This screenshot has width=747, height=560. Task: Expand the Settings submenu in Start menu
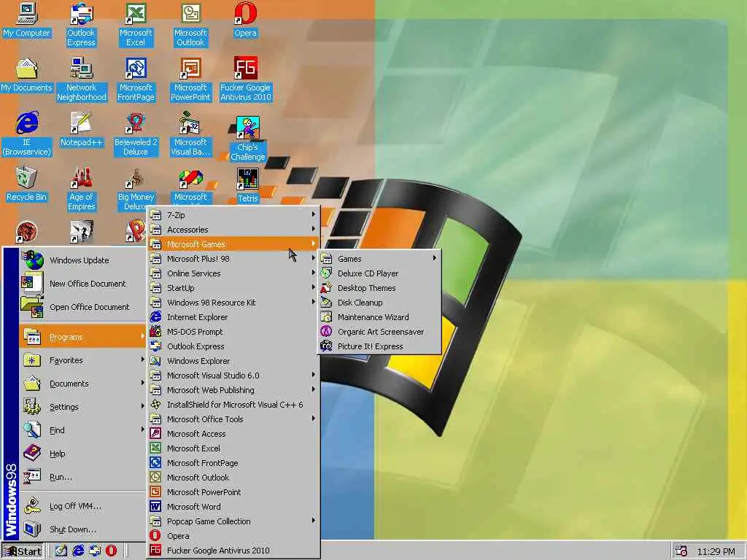82,407
